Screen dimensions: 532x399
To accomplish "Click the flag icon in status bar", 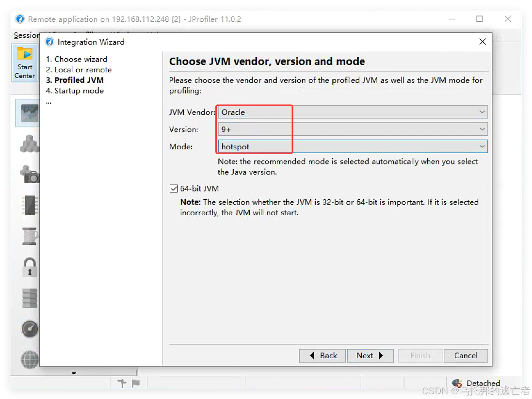I will [x=136, y=383].
